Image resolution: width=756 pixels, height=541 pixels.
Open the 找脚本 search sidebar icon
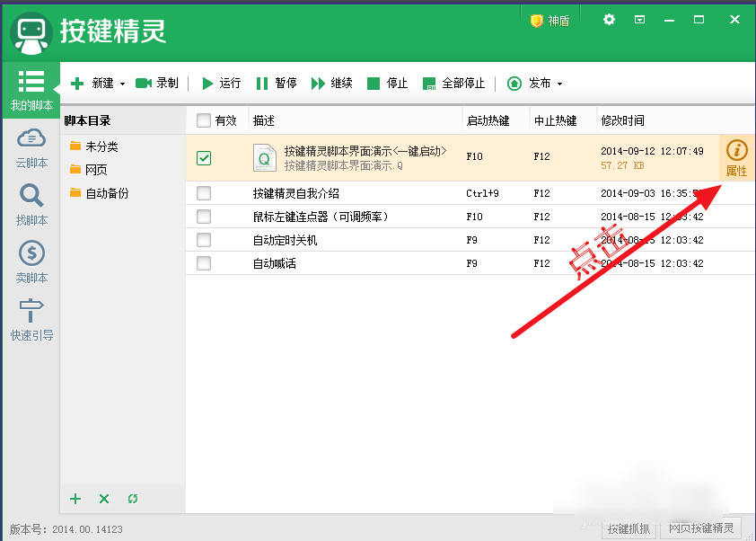click(31, 196)
